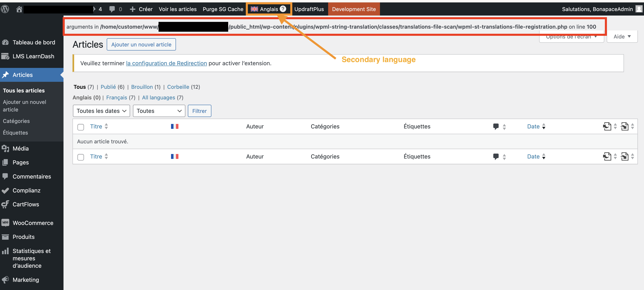
Task: Switch to Français language filter
Action: pos(117,98)
